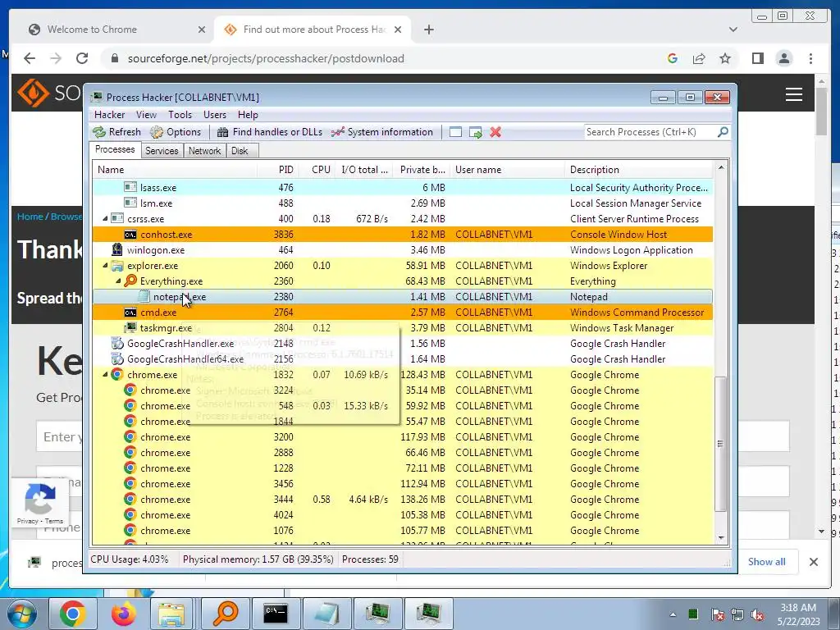840x630 pixels.
Task: Sort by the Description column header
Action: [638, 170]
